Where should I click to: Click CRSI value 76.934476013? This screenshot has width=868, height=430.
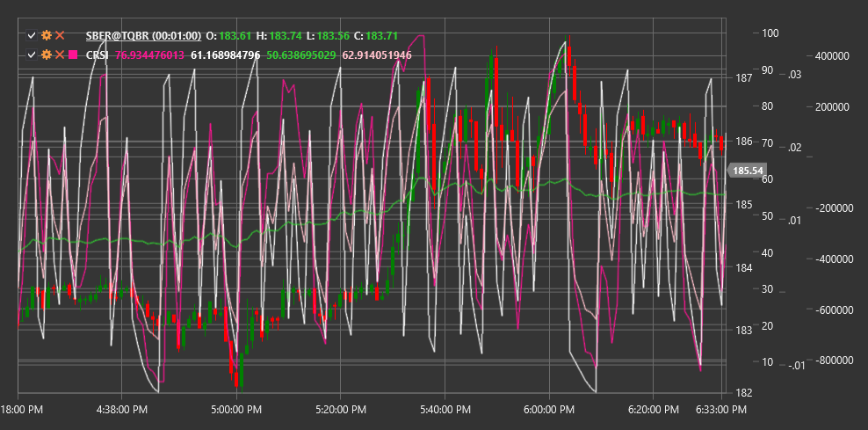click(149, 55)
